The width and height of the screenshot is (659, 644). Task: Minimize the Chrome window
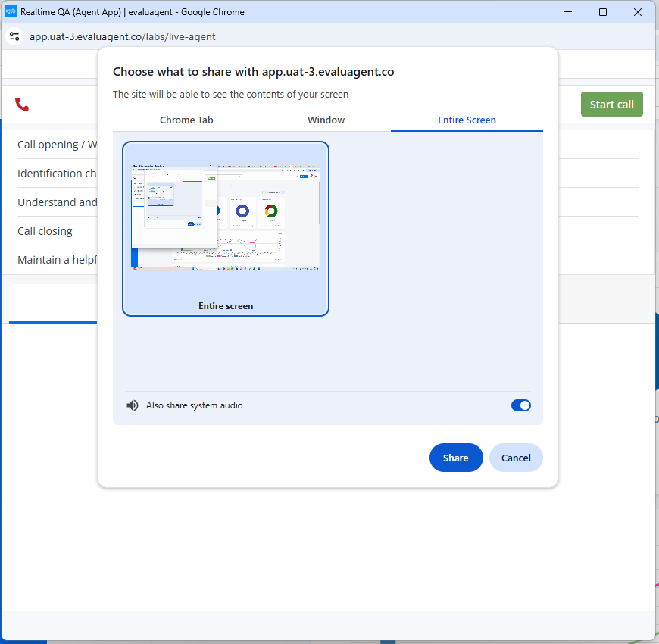point(568,12)
